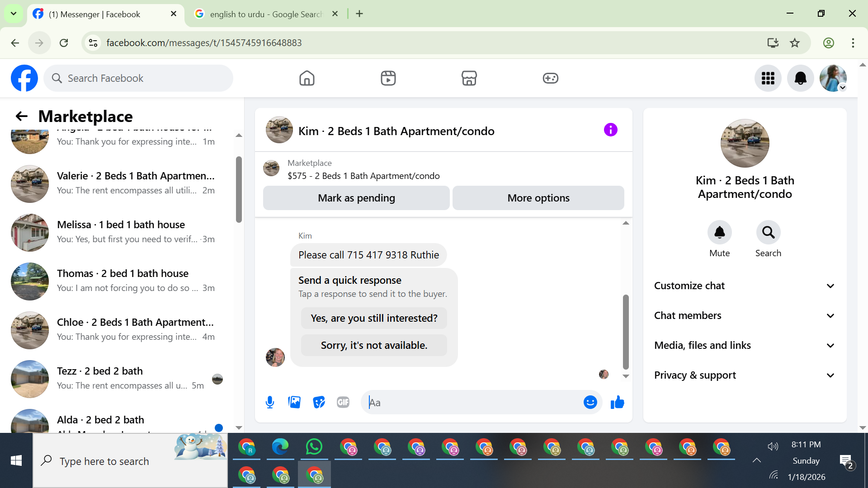The image size is (868, 488).
Task: Open the Facebook menu grid icon
Action: 768,78
